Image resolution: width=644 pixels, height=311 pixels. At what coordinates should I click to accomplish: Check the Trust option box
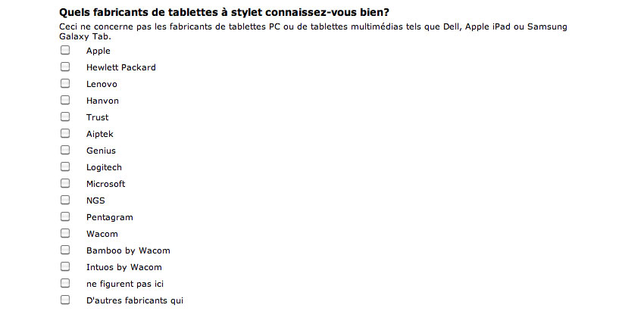tap(65, 117)
